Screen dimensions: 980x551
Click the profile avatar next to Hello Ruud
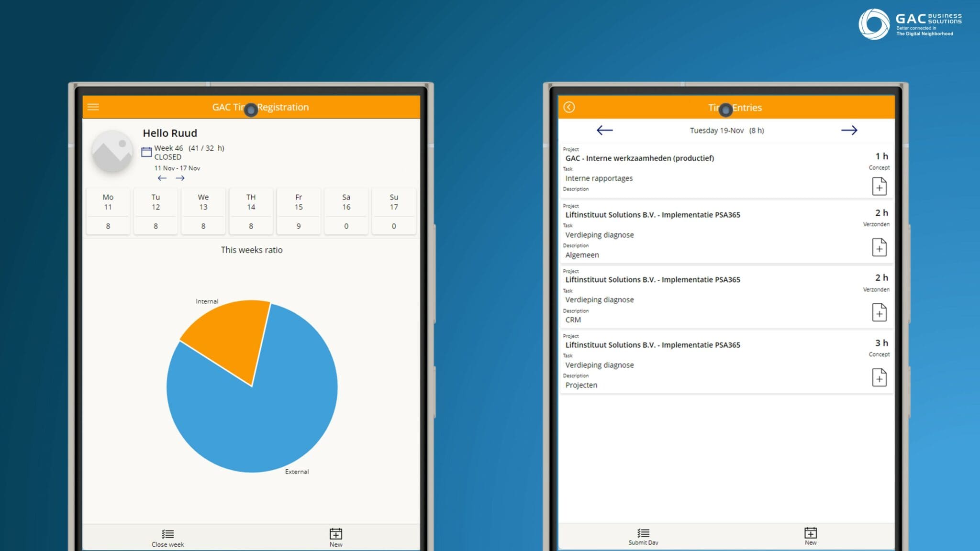(111, 151)
